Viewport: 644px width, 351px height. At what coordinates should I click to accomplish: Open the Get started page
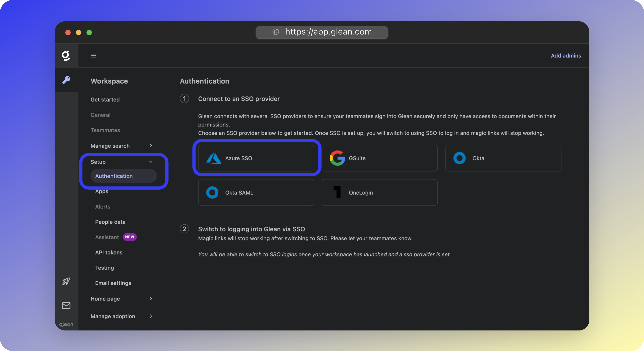pos(105,99)
